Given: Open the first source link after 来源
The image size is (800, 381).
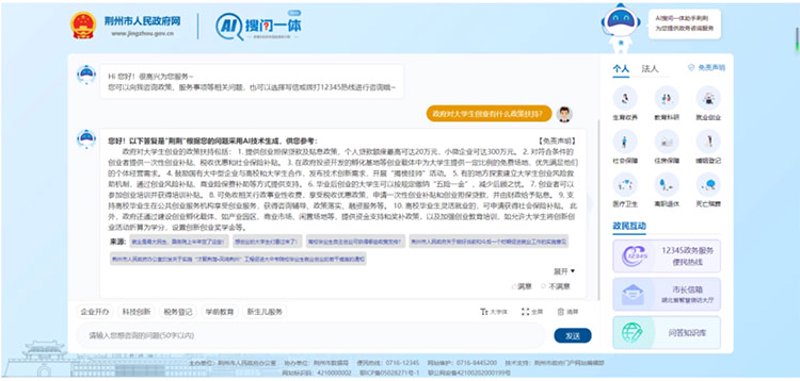Looking at the screenshot, I should (178, 241).
